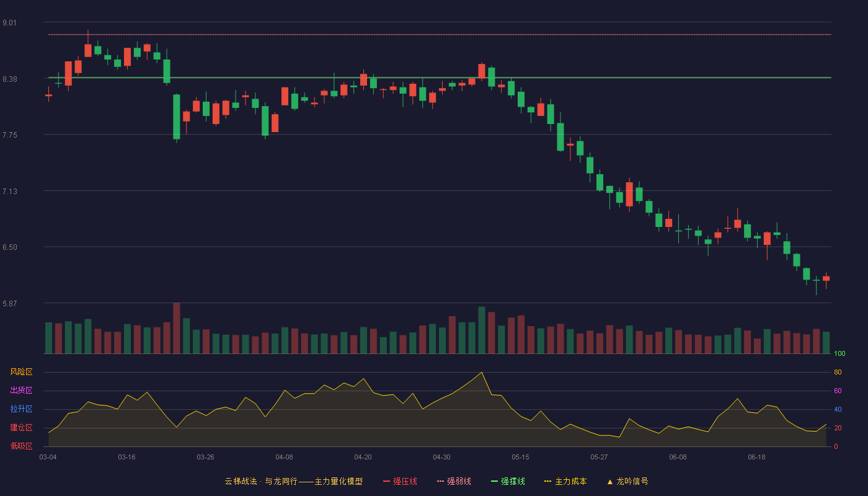Select the 拉升区 zone label
Screen dimensions: 868x496
(21, 409)
